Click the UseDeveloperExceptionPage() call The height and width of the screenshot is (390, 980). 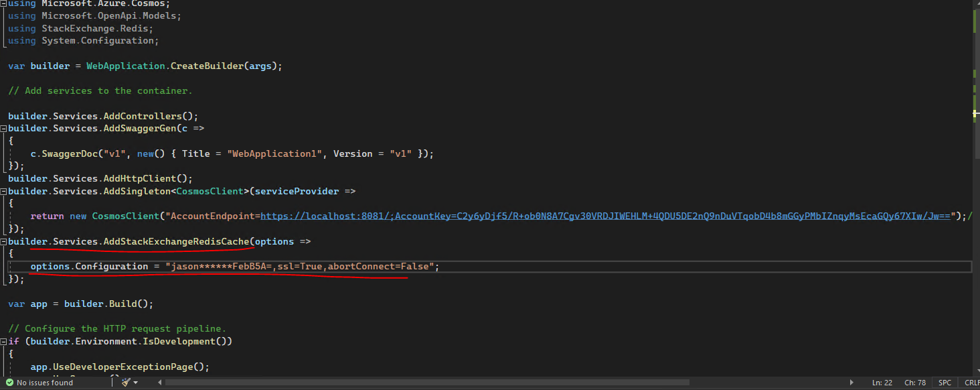click(131, 367)
